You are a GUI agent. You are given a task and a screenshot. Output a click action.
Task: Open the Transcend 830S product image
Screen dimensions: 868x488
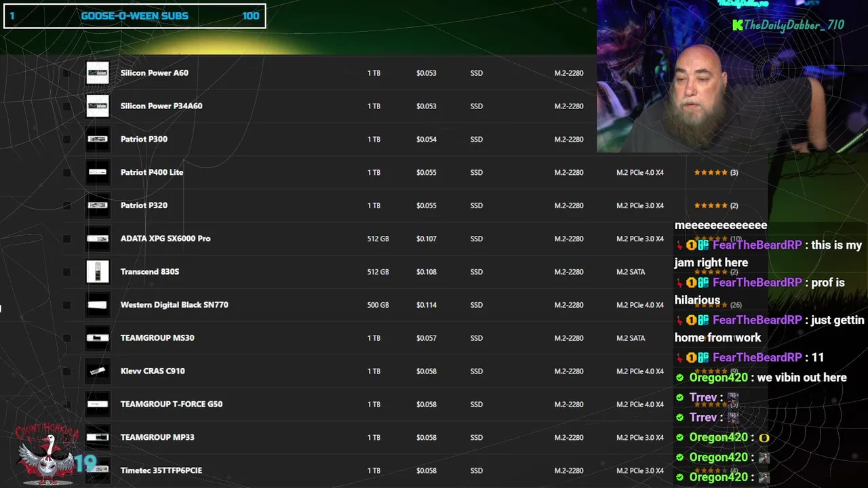click(x=98, y=272)
